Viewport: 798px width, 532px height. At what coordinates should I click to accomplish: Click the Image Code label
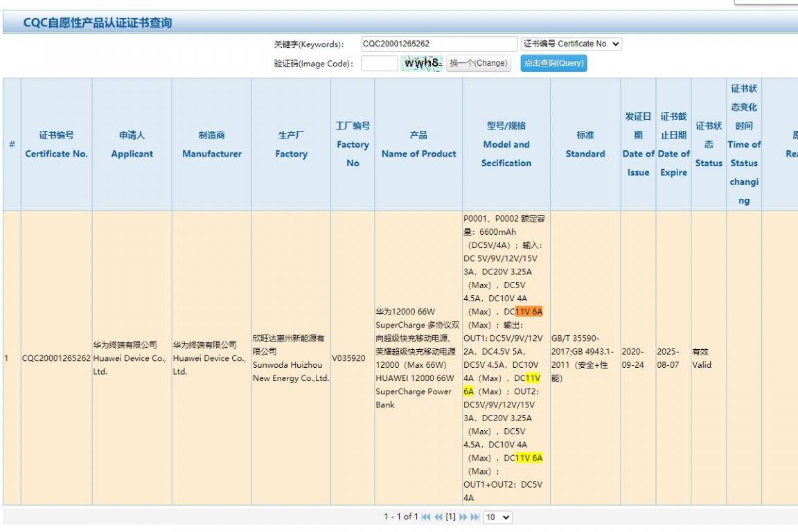314,64
